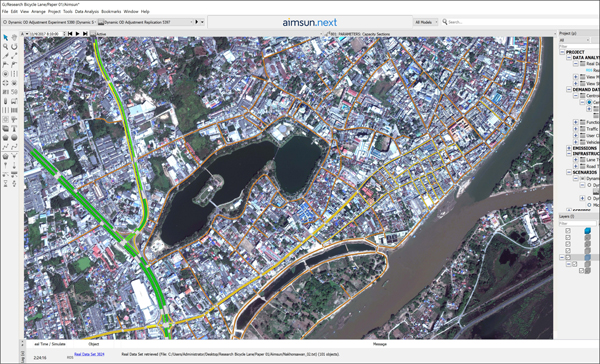
Task: Select the tree decoration tool
Action: (14, 119)
